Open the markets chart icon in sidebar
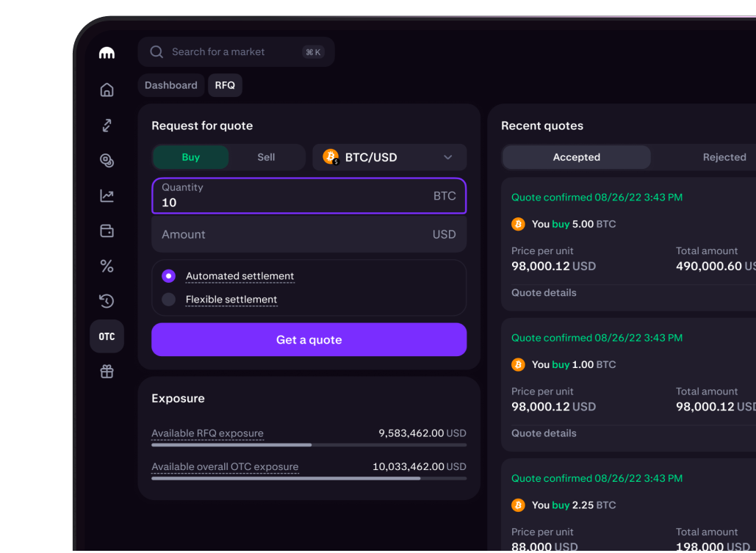This screenshot has height=553, width=756. coord(107,195)
